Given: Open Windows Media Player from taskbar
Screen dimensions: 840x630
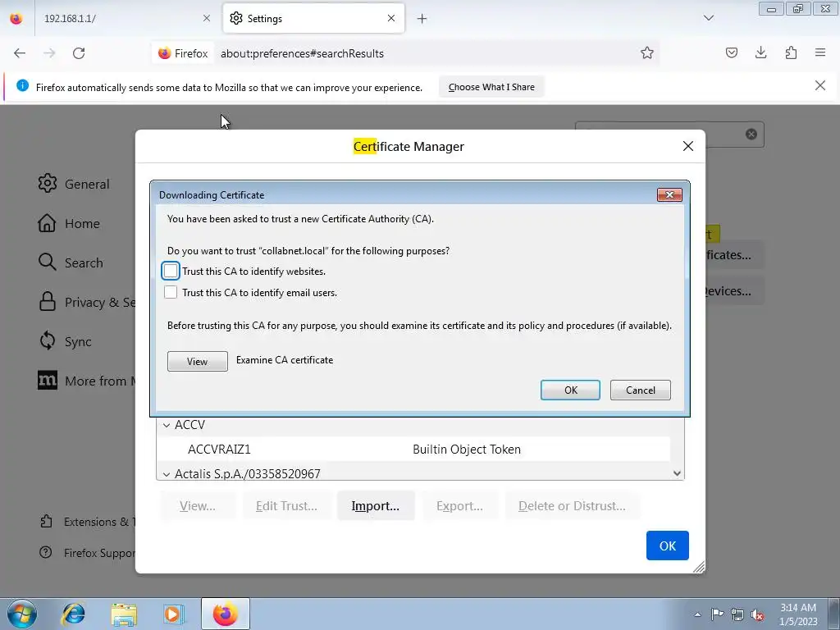Looking at the screenshot, I should coord(174,614).
